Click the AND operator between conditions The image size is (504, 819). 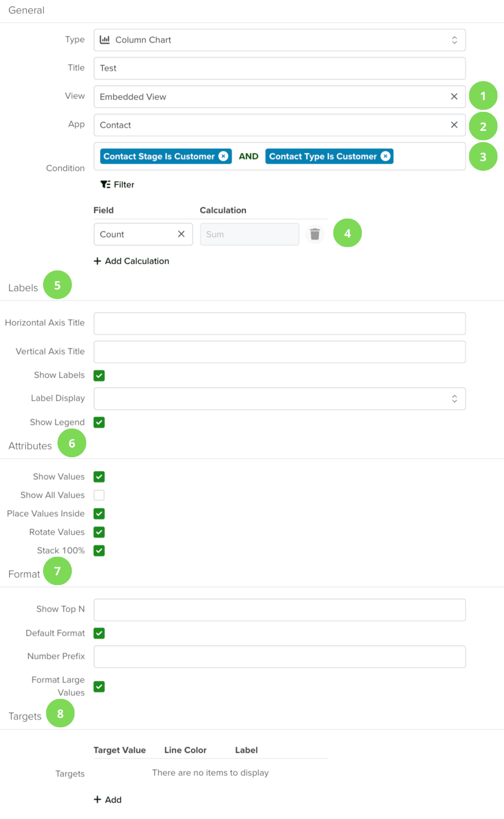[x=248, y=156]
